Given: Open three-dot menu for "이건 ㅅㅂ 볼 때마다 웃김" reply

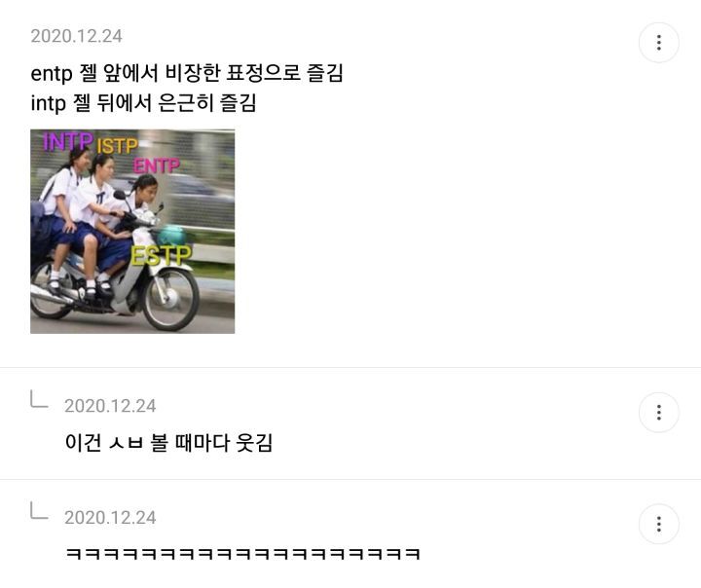Looking at the screenshot, I should 658,412.
